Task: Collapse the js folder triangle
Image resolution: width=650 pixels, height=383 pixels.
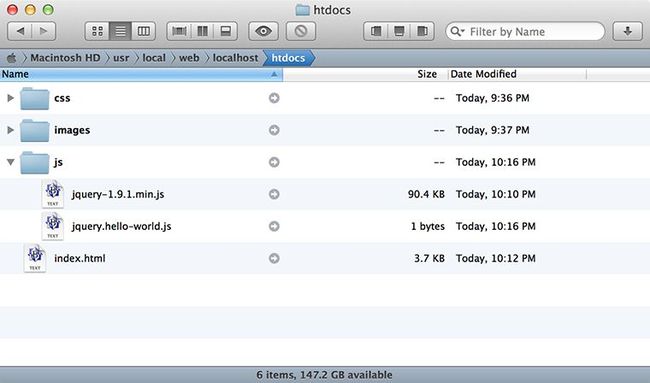Action: pyautogui.click(x=11, y=162)
